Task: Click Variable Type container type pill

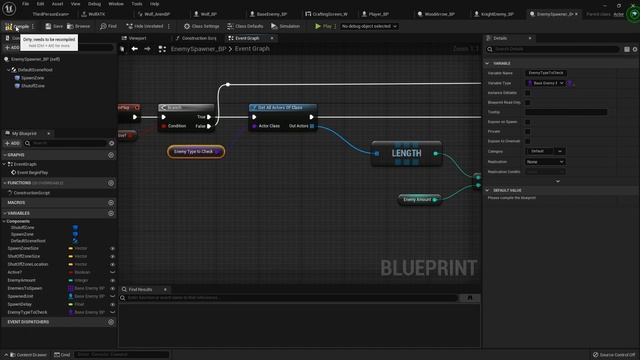Action: 569,83
